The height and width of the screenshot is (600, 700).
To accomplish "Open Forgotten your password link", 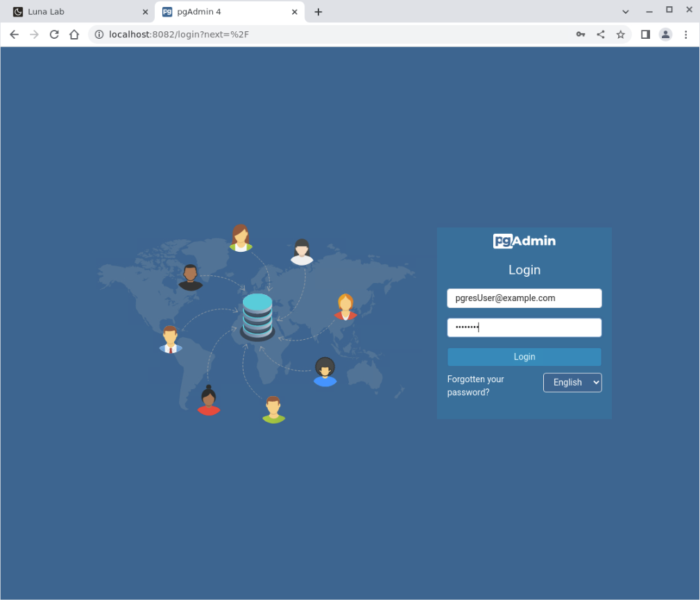I will [x=475, y=386].
